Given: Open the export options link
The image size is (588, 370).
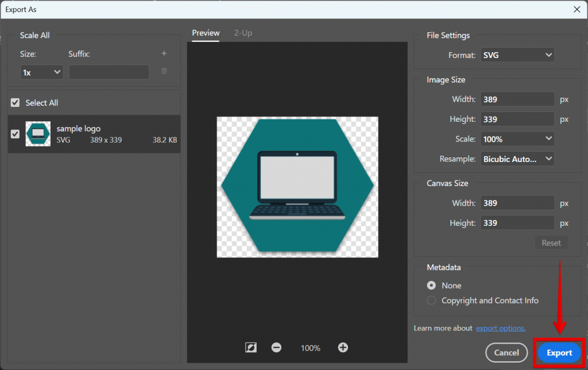Looking at the screenshot, I should pyautogui.click(x=501, y=328).
